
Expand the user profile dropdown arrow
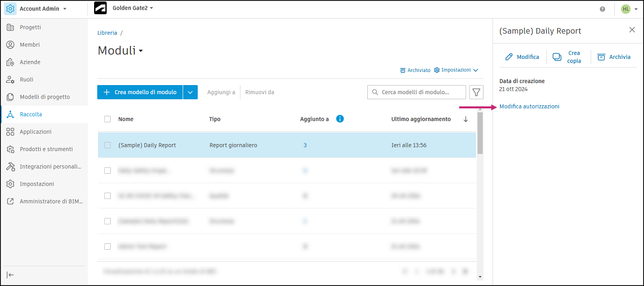click(636, 10)
